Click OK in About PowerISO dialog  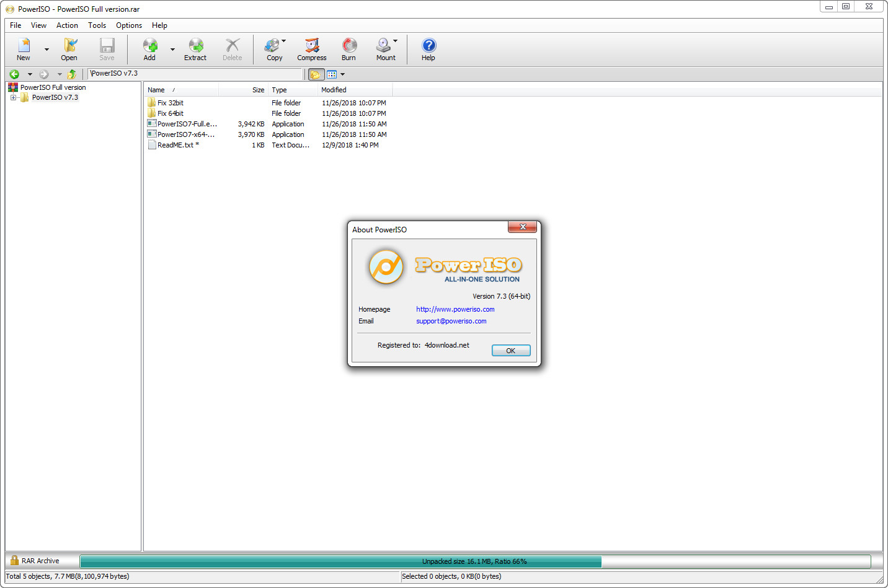click(x=511, y=351)
